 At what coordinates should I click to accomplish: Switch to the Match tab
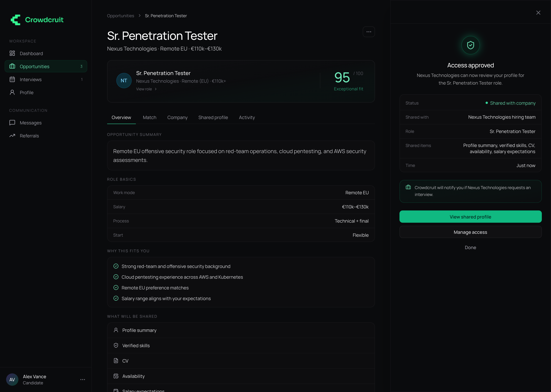(x=150, y=118)
